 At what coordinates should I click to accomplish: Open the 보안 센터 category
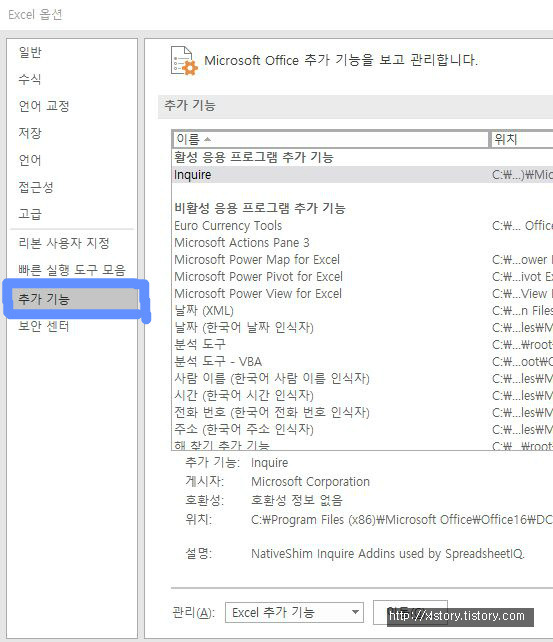pos(44,326)
